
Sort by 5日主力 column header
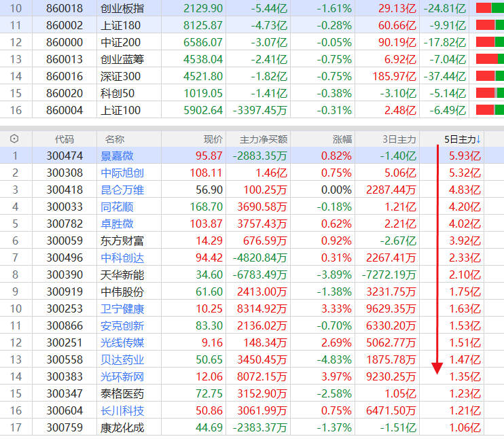[462, 139]
